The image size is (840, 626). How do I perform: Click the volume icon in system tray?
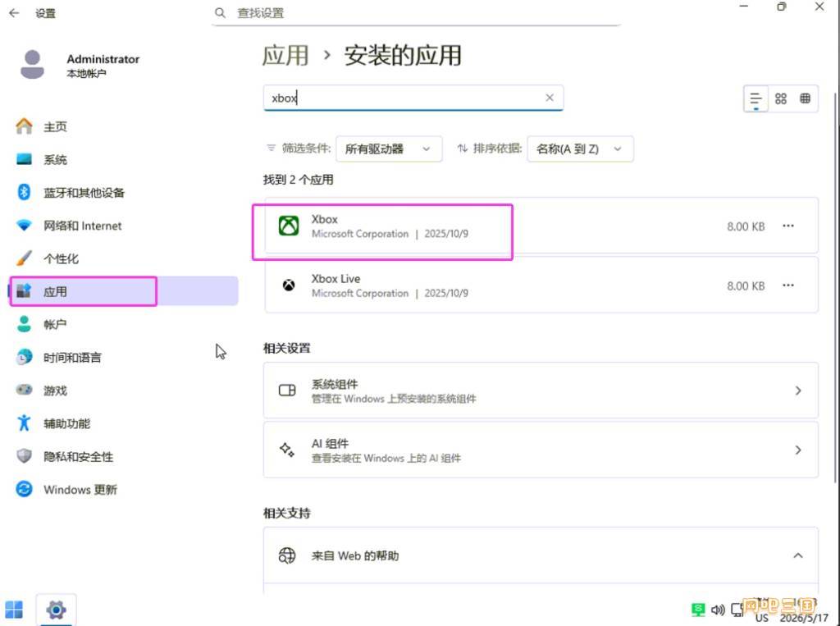718,610
